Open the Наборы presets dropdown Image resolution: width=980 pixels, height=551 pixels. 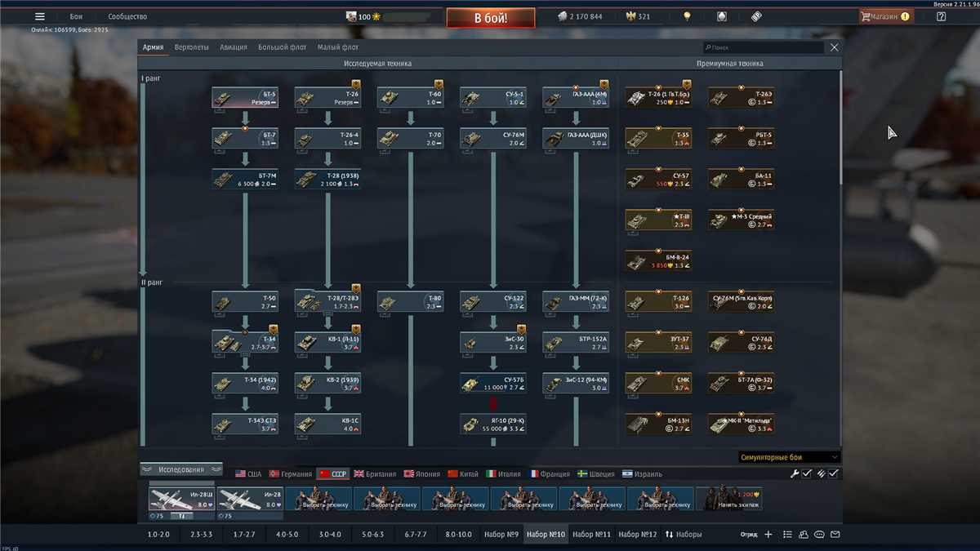(684, 535)
